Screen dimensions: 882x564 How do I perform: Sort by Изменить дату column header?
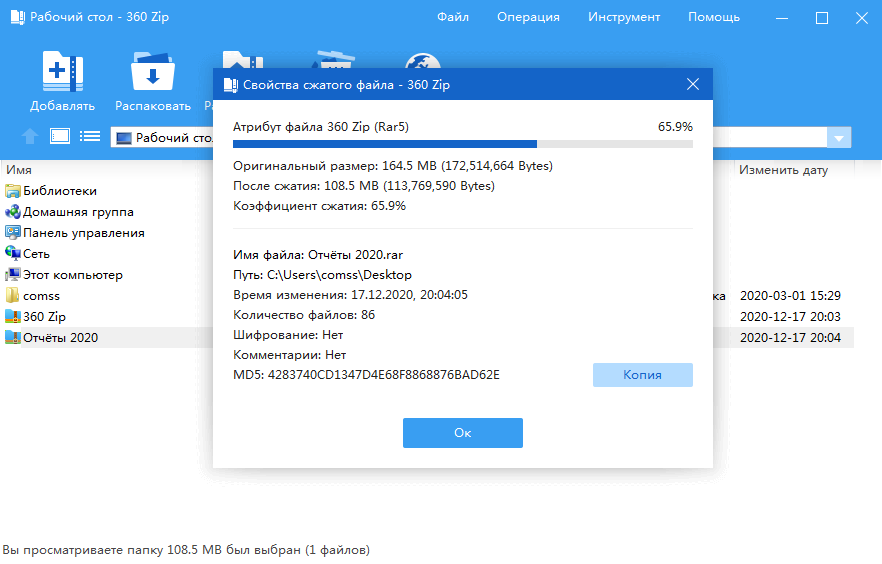coord(783,170)
